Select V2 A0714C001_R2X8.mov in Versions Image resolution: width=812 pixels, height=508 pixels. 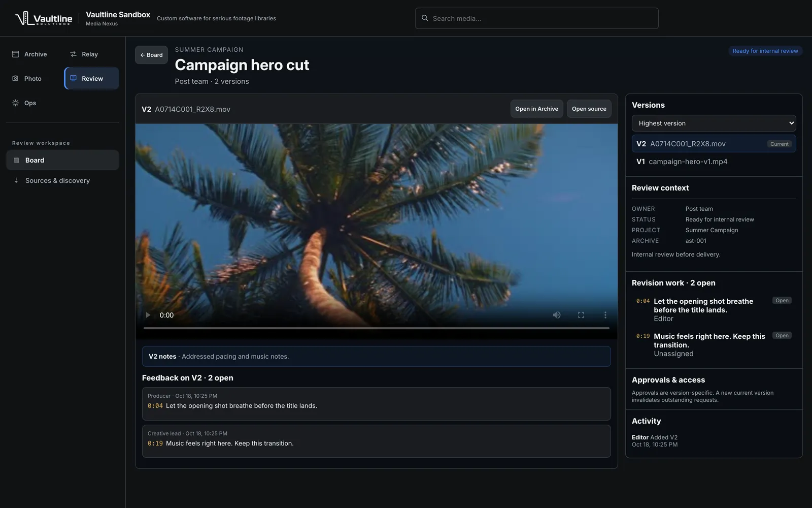pos(714,144)
